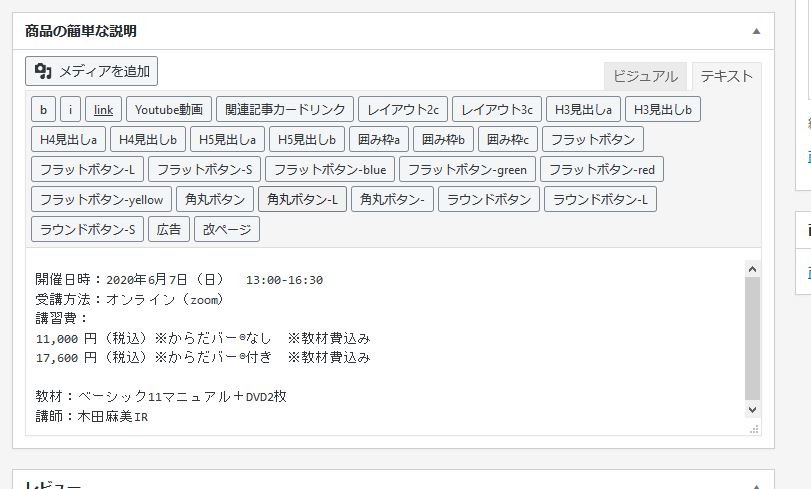
Task: Click the メディアを追加 button
Action: 92,71
